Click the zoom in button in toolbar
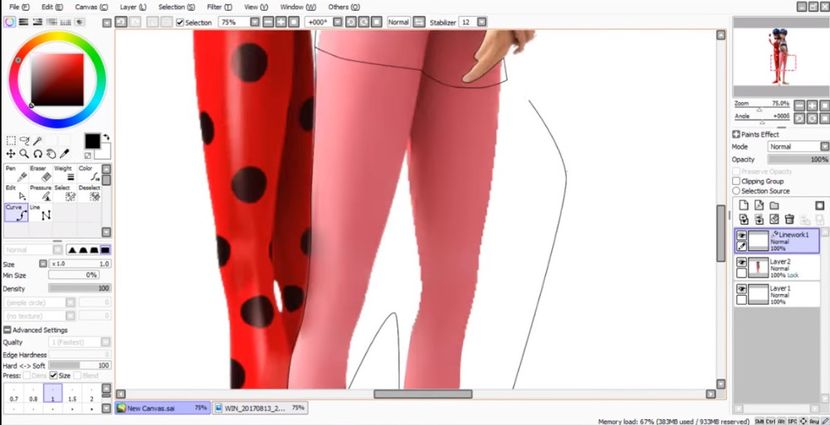This screenshot has height=425, width=830. click(x=280, y=22)
